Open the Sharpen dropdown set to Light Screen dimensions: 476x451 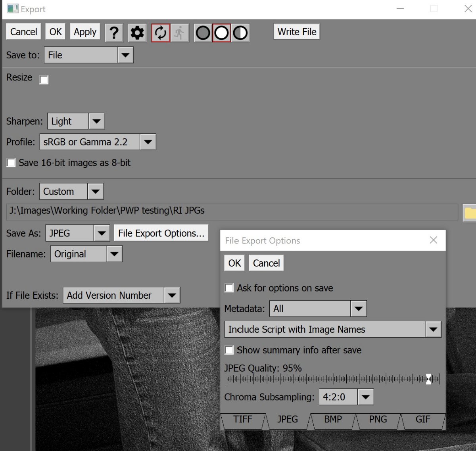96,121
